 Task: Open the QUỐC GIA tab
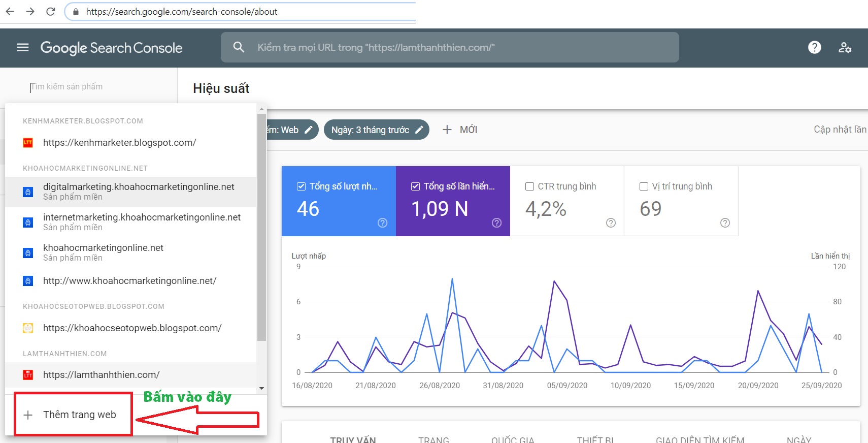pyautogui.click(x=513, y=439)
